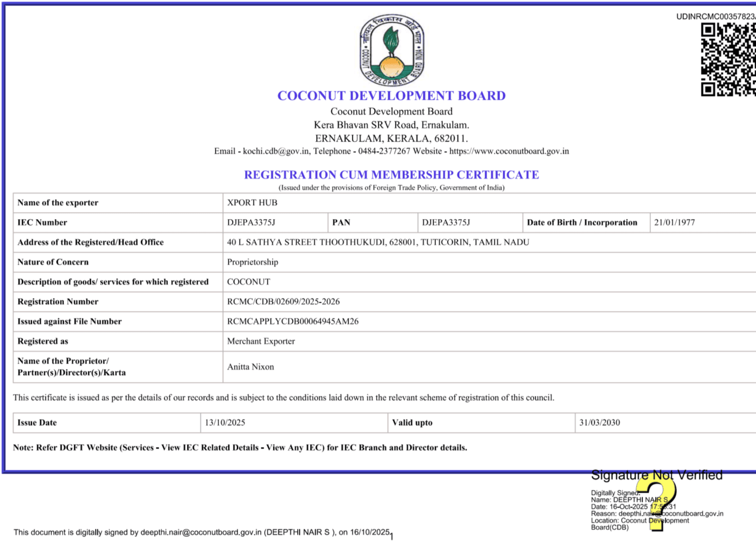
Task: Click the value beside IEC Number label
Action: [x=251, y=223]
